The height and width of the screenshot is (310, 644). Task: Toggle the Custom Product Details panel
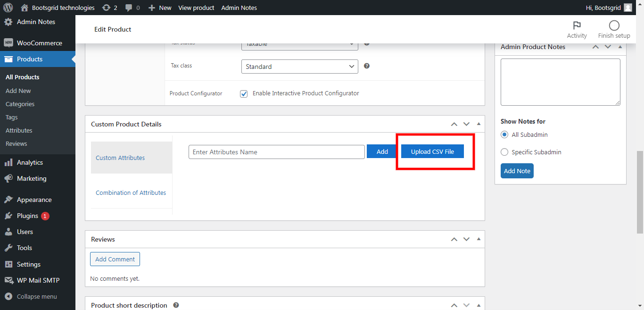[479, 124]
